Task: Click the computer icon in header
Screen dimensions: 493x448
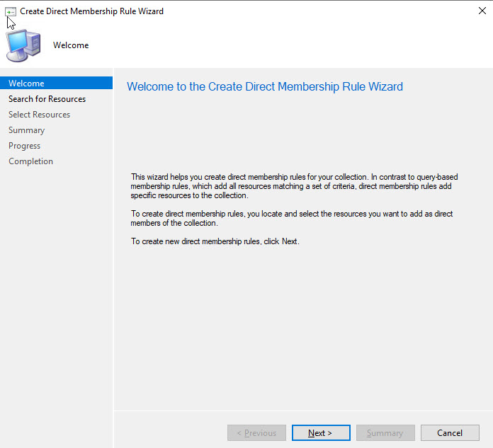Action: click(23, 45)
